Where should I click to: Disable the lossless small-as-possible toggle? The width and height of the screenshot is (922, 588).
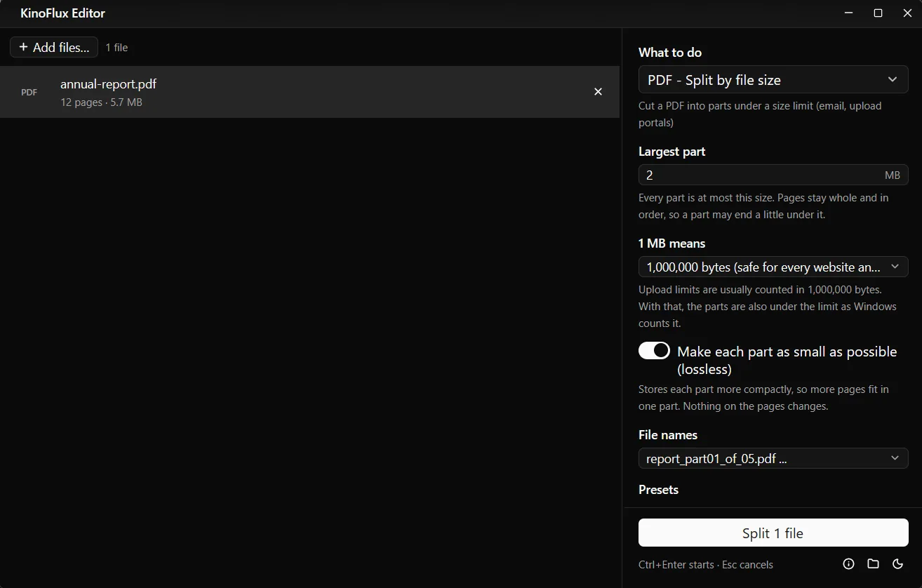point(654,351)
